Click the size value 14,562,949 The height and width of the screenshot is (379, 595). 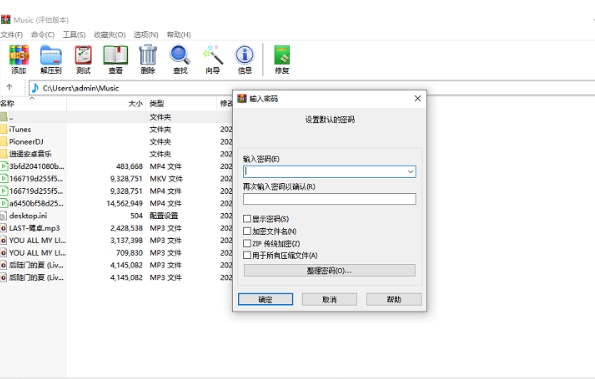click(x=124, y=203)
